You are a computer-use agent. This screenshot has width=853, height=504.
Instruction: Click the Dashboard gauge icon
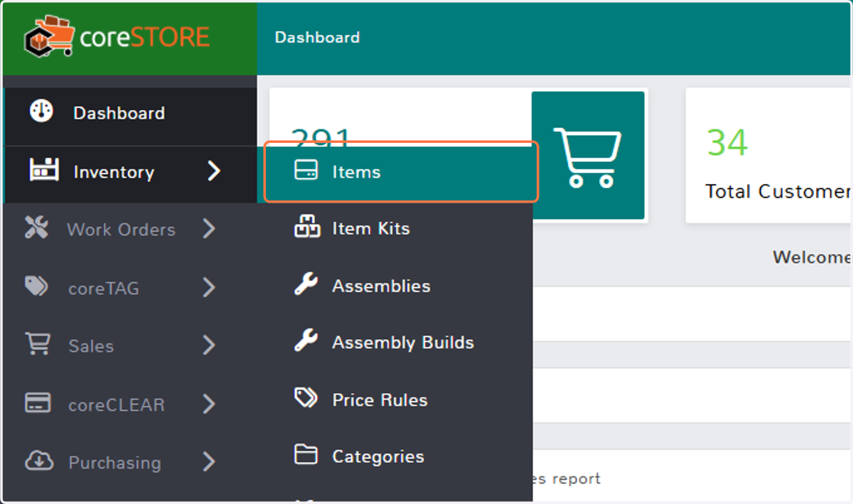41,112
